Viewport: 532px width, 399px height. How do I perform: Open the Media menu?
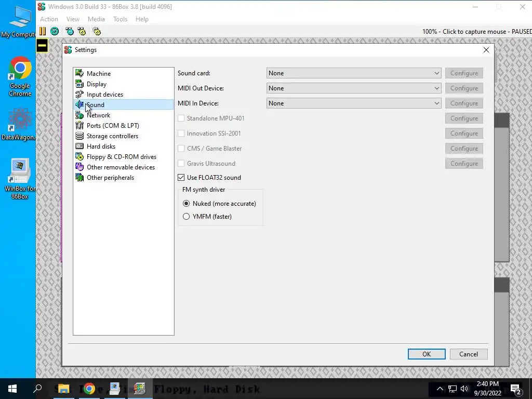[96, 19]
